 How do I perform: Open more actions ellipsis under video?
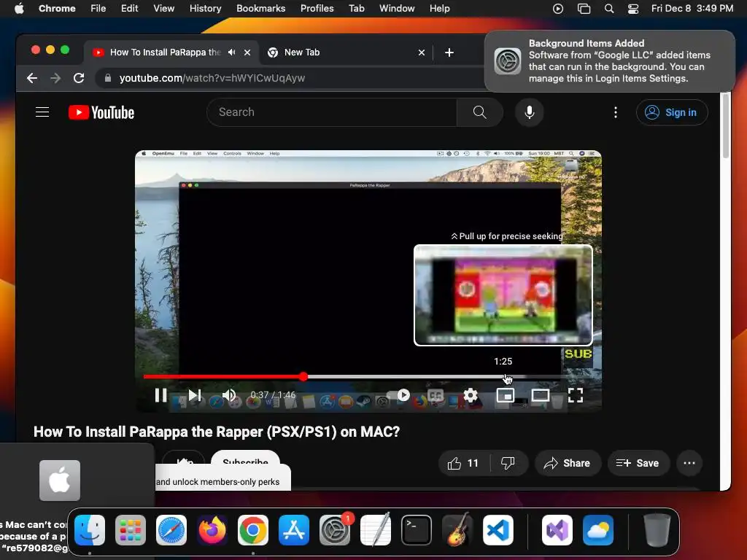[689, 463]
